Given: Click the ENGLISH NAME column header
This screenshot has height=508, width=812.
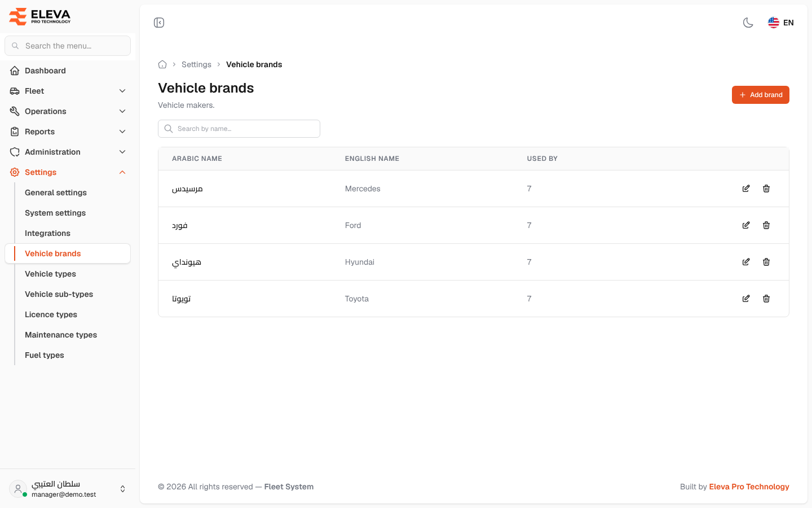Looking at the screenshot, I should point(372,159).
